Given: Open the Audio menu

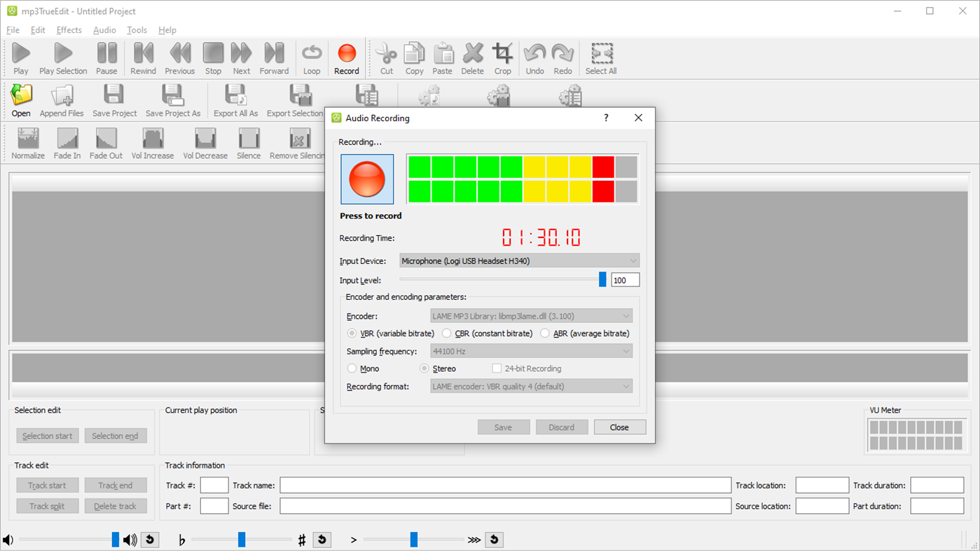Looking at the screenshot, I should [x=104, y=30].
